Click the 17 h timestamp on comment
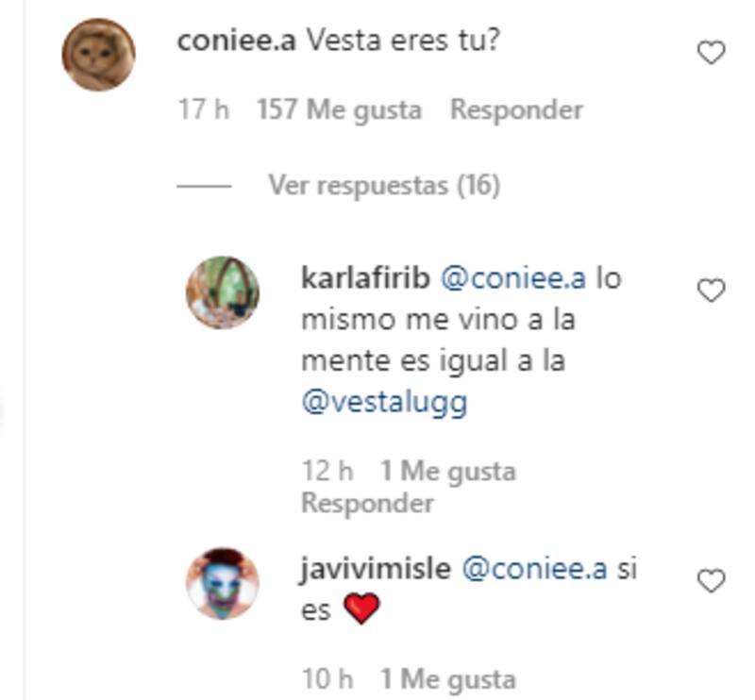This screenshot has width=755, height=700. coord(203,109)
